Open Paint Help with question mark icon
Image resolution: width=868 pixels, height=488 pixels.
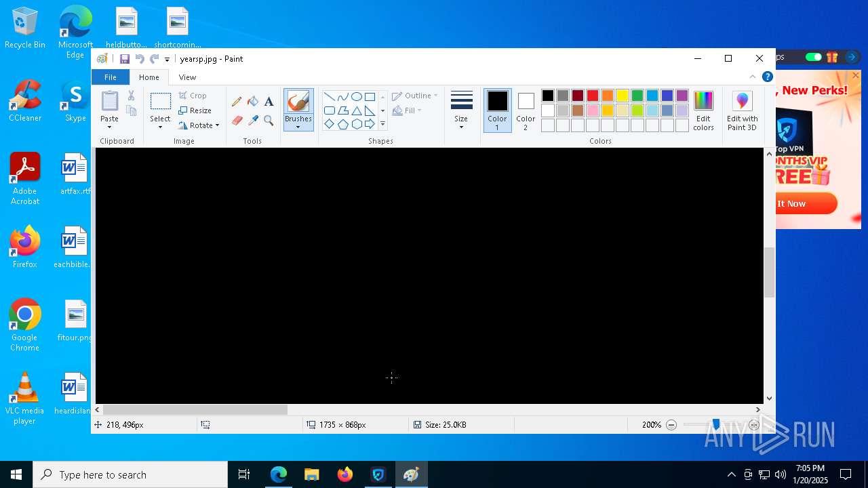tap(767, 77)
